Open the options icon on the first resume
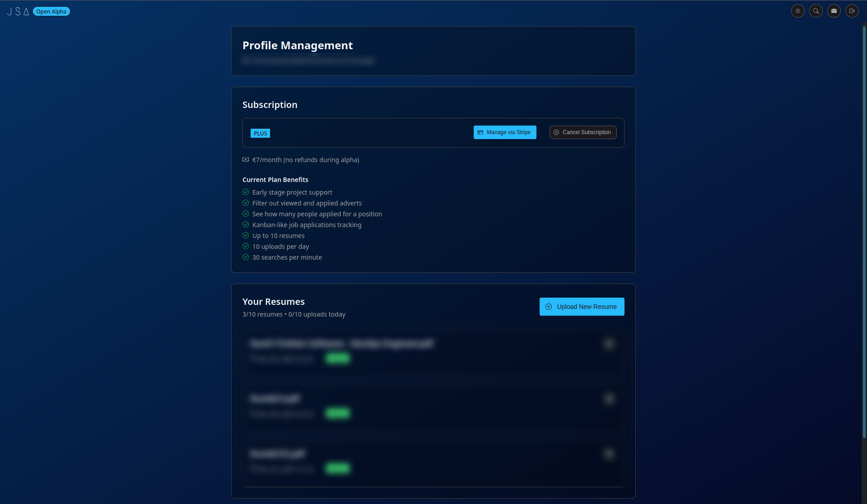867x504 pixels. (x=609, y=344)
